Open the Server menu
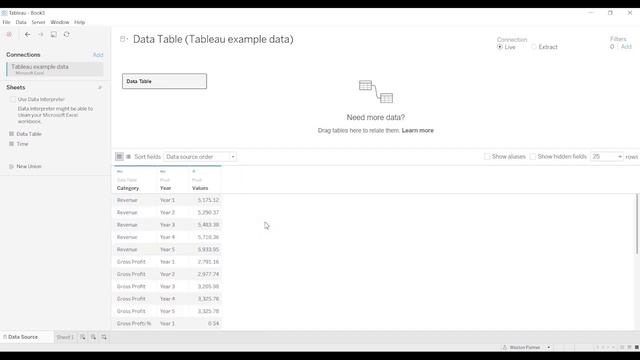 click(38, 22)
